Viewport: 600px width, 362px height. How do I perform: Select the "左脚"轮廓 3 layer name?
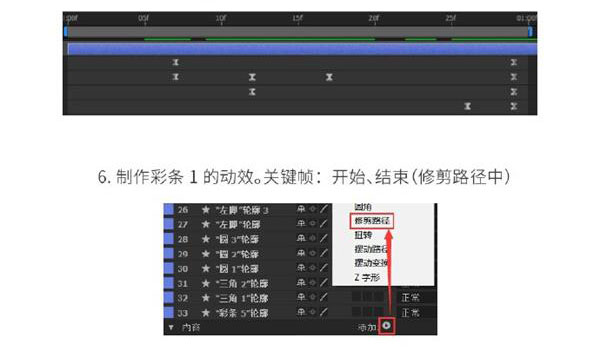coord(242,210)
